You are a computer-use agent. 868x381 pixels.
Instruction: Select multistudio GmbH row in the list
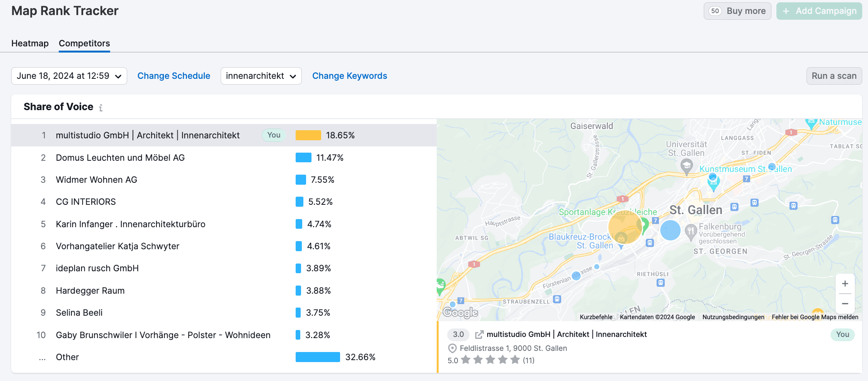pos(224,135)
